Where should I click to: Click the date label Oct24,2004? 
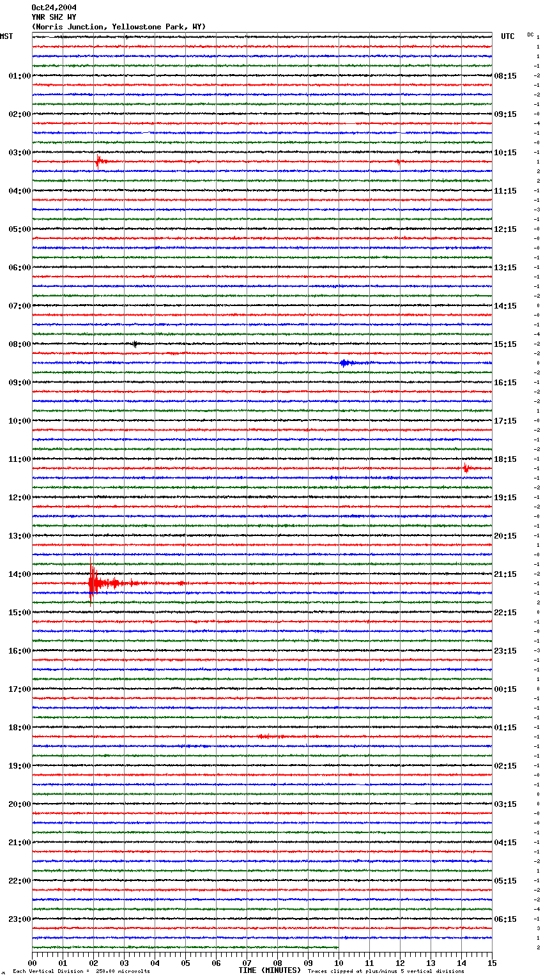54,8
